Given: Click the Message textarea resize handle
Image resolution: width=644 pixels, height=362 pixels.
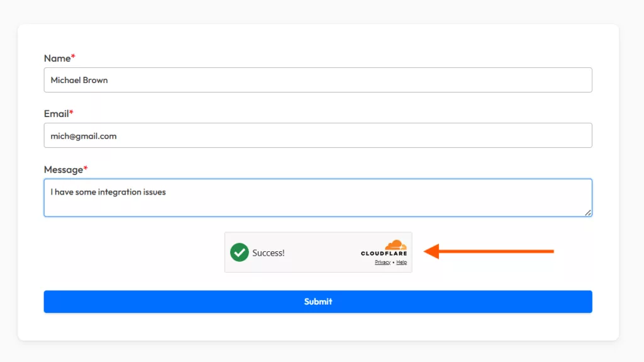Looking at the screenshot, I should tap(588, 213).
